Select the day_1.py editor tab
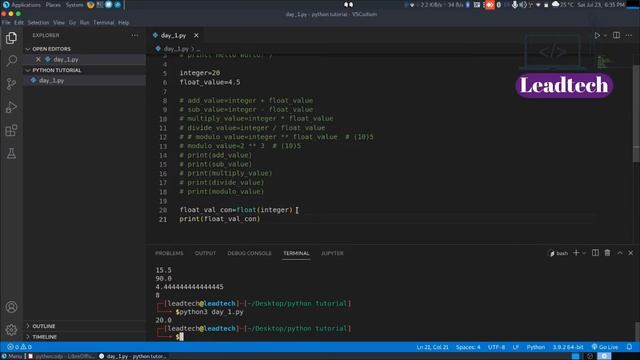 tap(173, 36)
